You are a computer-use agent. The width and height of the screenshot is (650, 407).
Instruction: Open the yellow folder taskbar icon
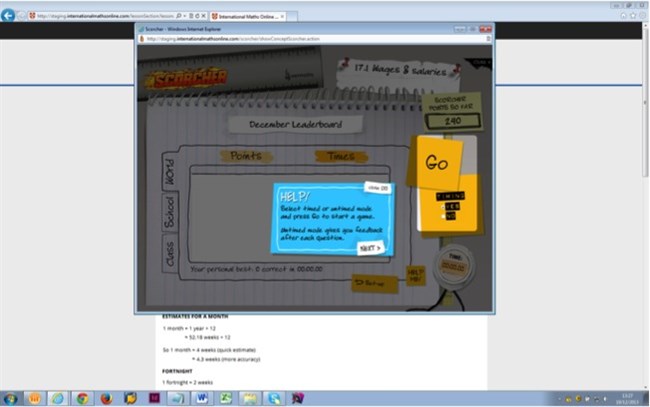click(x=250, y=398)
